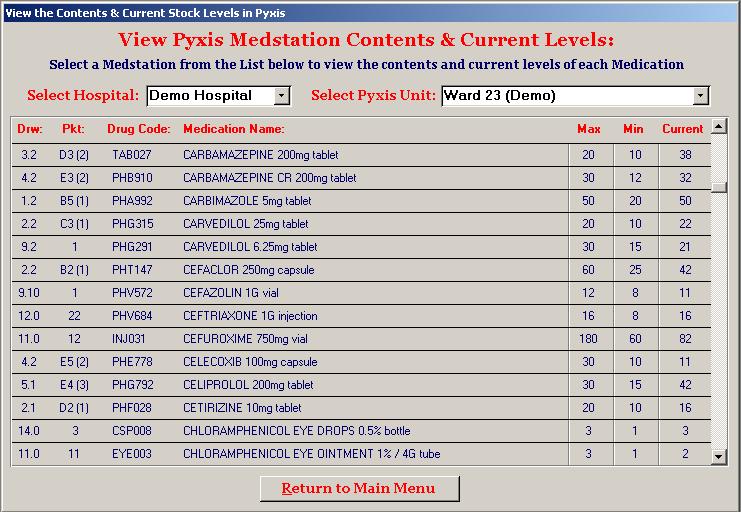Click the Demo Hospital combo box field

219,96
